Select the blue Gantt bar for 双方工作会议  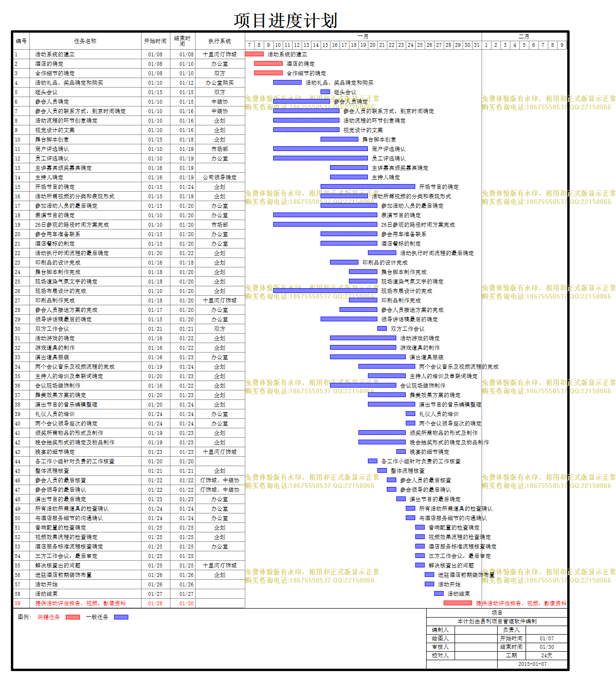pos(382,328)
